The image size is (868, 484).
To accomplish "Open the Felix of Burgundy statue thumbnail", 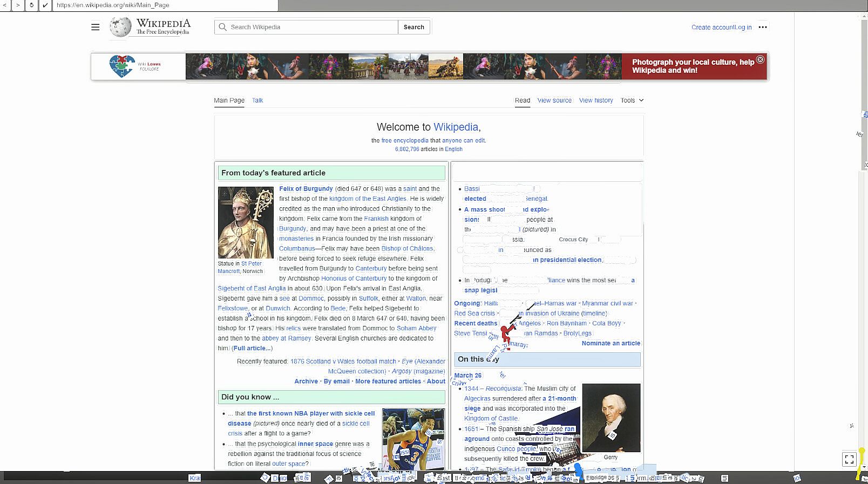I will tap(246, 222).
